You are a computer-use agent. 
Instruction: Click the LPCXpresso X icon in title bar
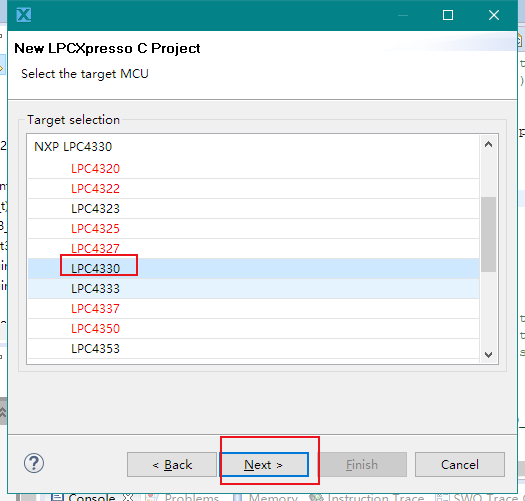24,15
